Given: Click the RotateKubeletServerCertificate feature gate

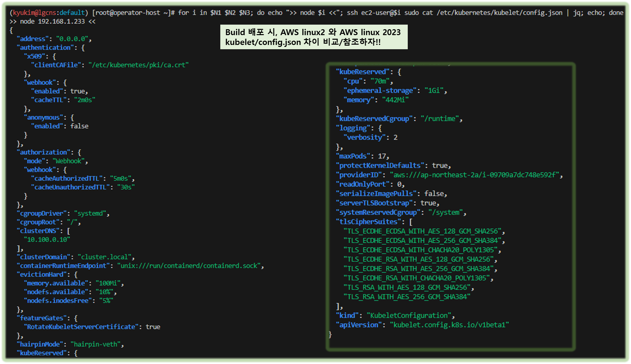Looking at the screenshot, I should click(x=81, y=327).
